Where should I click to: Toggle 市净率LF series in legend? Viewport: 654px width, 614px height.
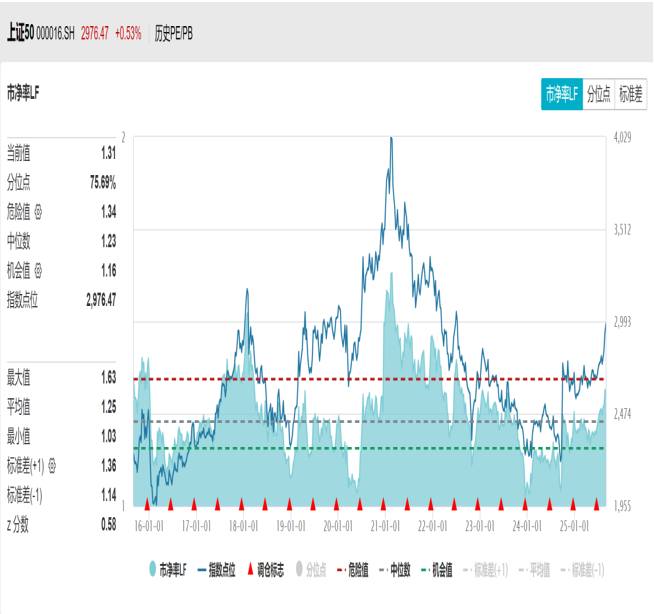168,569
